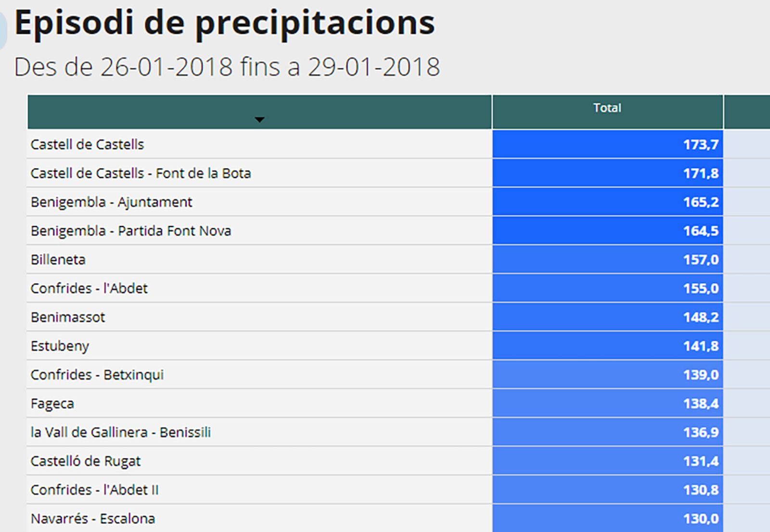
Task: Select Benigembla - Ajuntament station
Action: point(111,202)
